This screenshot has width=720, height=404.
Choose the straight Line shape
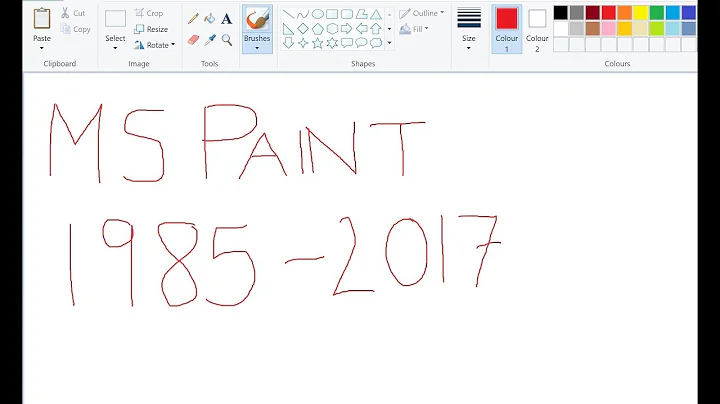288,14
